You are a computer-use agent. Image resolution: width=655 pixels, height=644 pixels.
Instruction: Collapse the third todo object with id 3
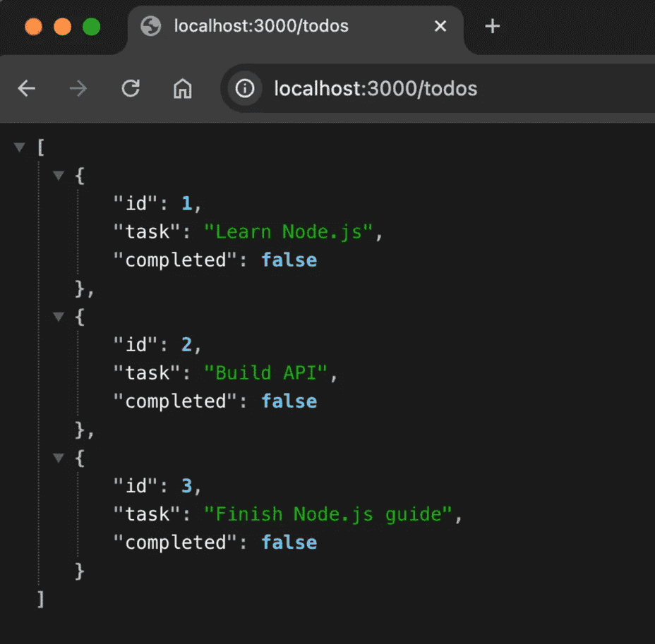click(59, 458)
